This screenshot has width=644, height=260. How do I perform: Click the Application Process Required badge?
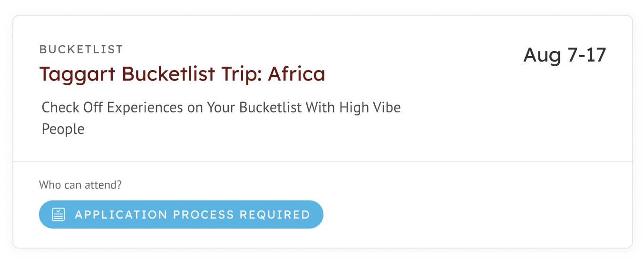pos(181,214)
